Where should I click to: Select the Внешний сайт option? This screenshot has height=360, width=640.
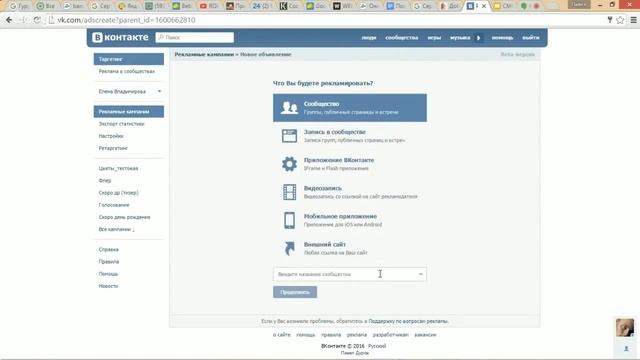point(350,248)
